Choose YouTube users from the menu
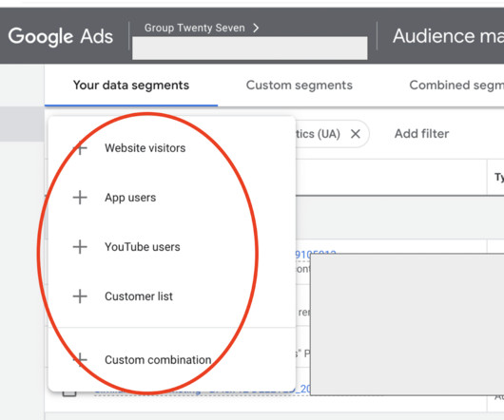The width and height of the screenshot is (504, 420). tap(171, 247)
